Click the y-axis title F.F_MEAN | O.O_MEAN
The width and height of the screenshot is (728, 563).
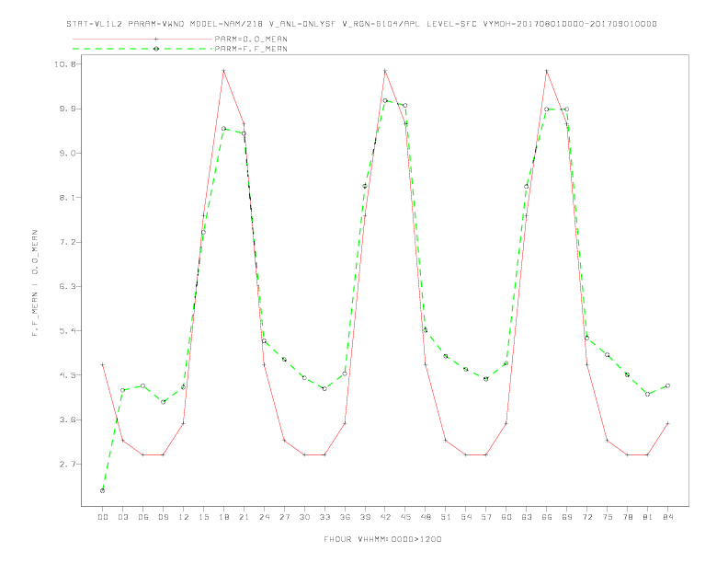point(35,283)
